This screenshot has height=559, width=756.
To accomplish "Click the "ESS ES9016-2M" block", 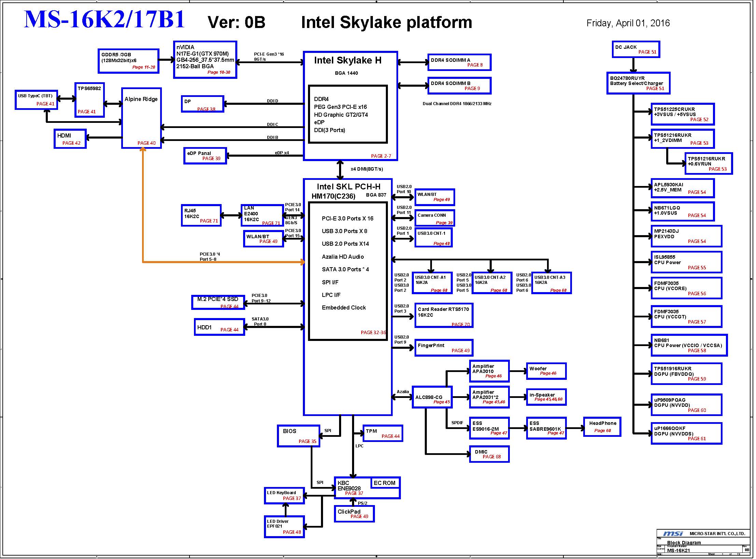I will pyautogui.click(x=489, y=428).
